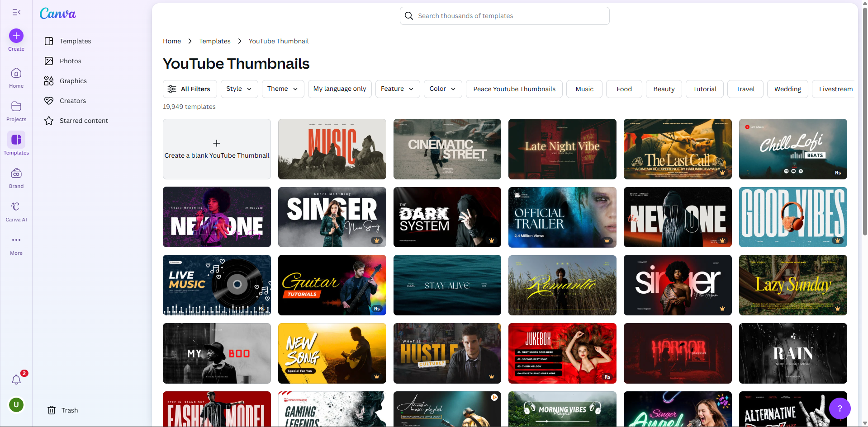Screen dimensions: 868x427
Task: Open the Color filter to choose a color
Action: [442, 89]
